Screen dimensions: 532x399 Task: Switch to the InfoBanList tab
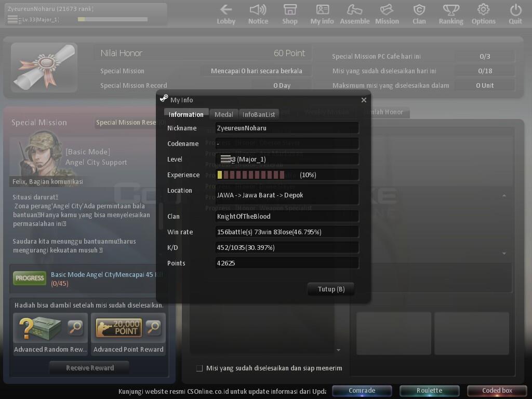pos(259,114)
